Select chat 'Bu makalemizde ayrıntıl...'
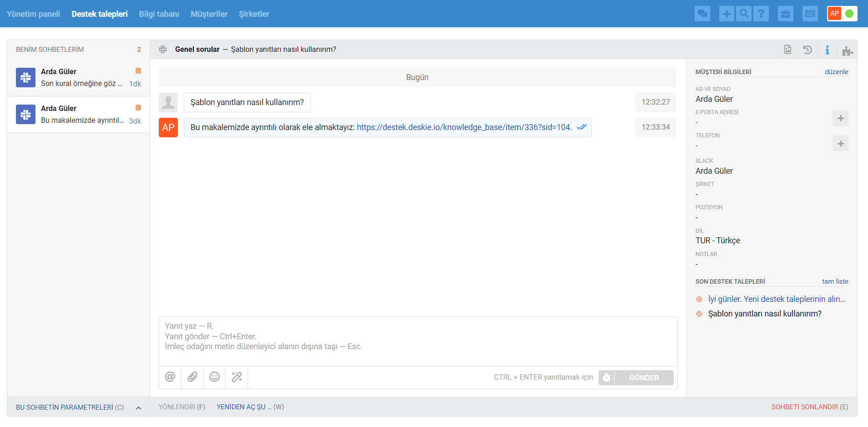Image resolution: width=868 pixels, height=427 pixels. (x=78, y=115)
